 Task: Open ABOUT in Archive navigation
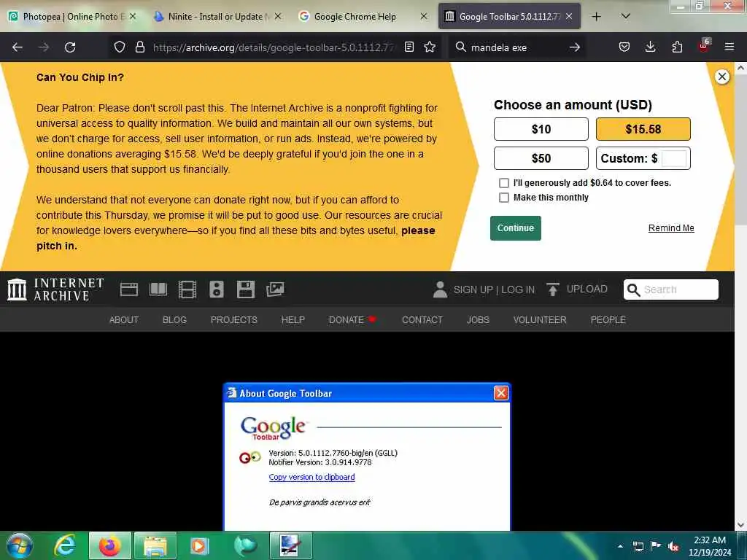click(124, 320)
